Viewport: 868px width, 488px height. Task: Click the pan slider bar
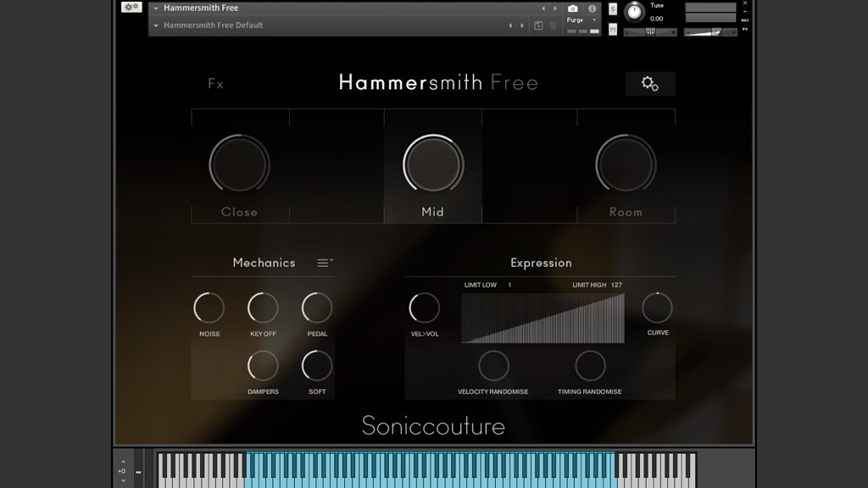coord(650,32)
